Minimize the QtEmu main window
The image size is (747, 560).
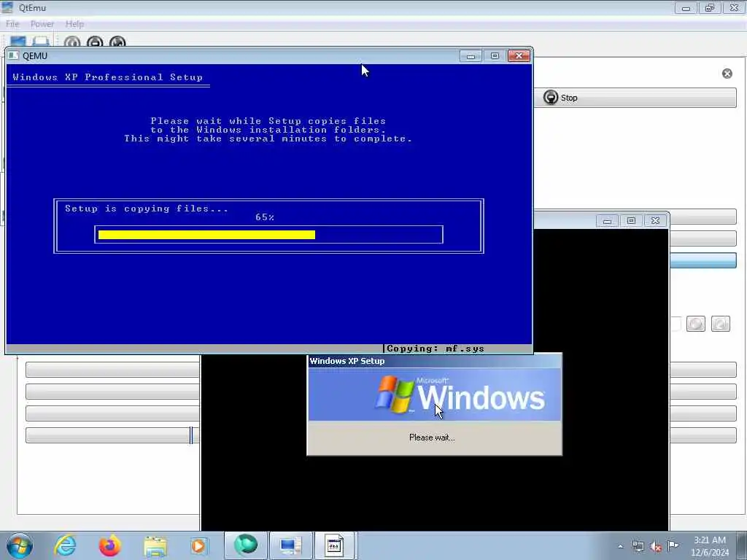click(686, 7)
